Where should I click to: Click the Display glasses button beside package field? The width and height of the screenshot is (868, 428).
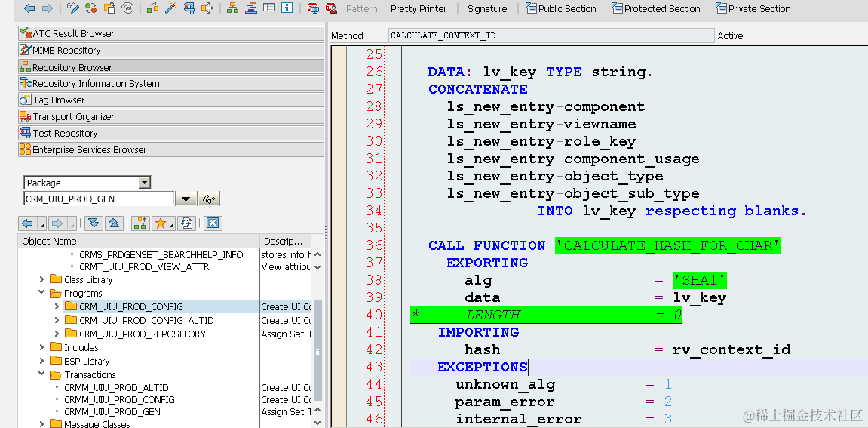point(209,199)
